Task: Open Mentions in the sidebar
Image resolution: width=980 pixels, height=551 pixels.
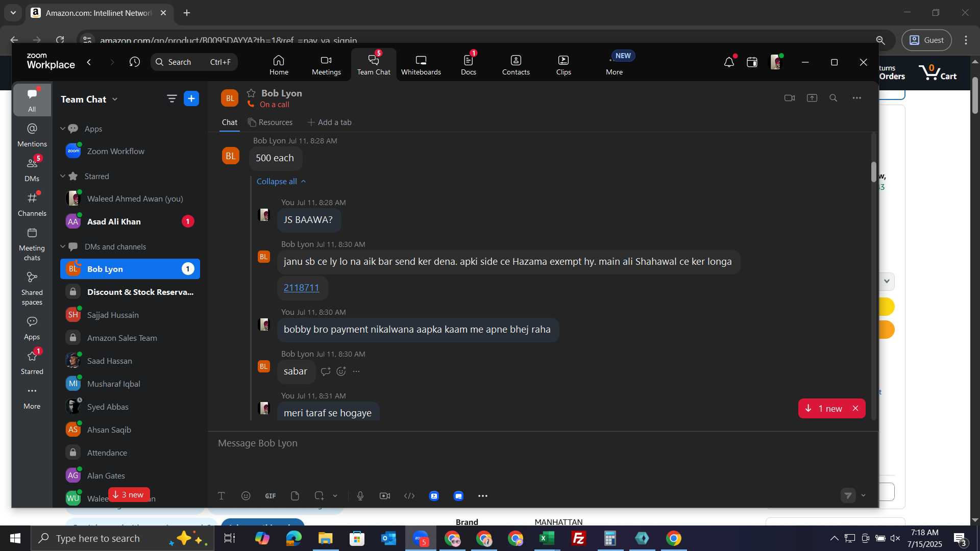Action: pyautogui.click(x=32, y=135)
